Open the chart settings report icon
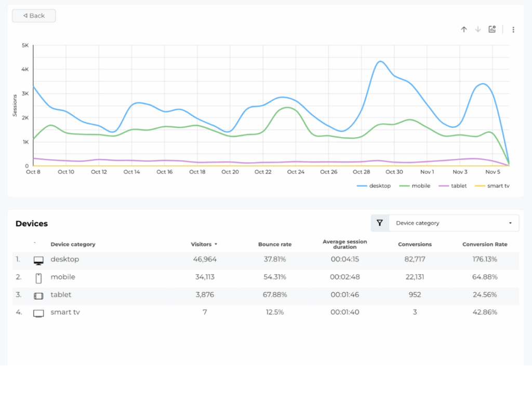Viewport: 532px width, 408px height. click(492, 30)
